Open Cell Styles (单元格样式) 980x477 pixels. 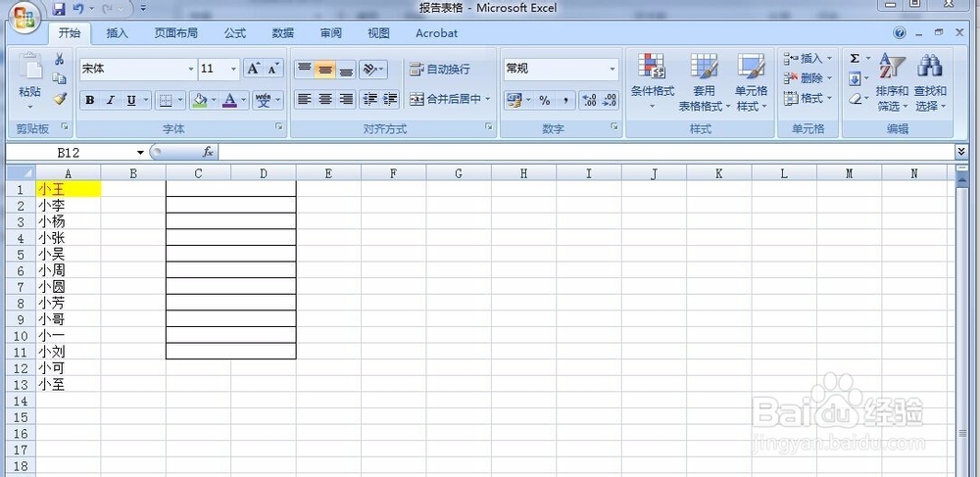coord(751,81)
